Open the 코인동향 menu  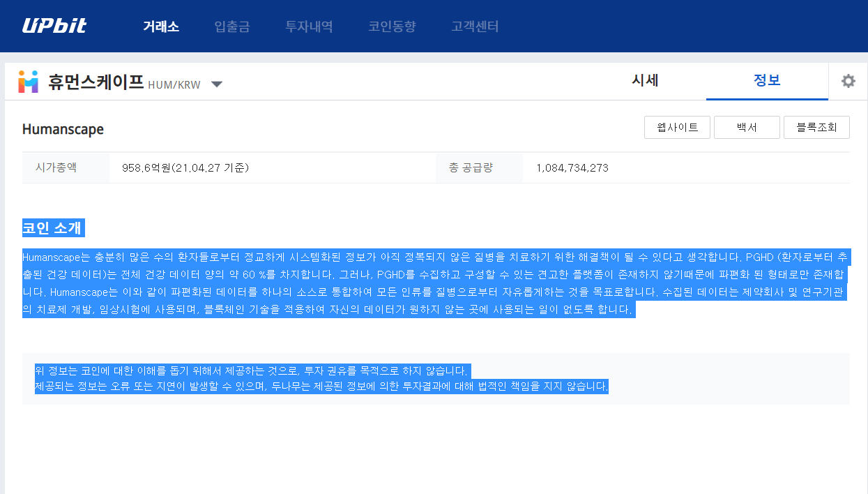click(392, 27)
